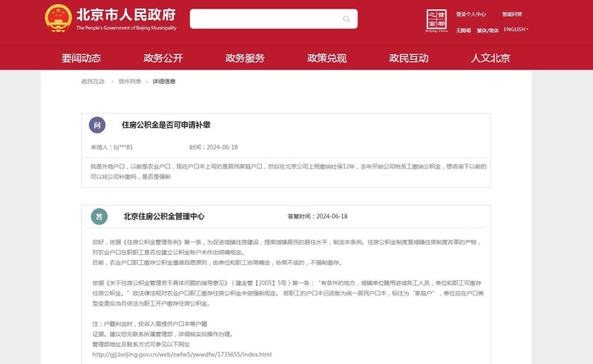Switch 繁体/简体 character mode
This screenshot has width=593, height=364.
[x=487, y=30]
